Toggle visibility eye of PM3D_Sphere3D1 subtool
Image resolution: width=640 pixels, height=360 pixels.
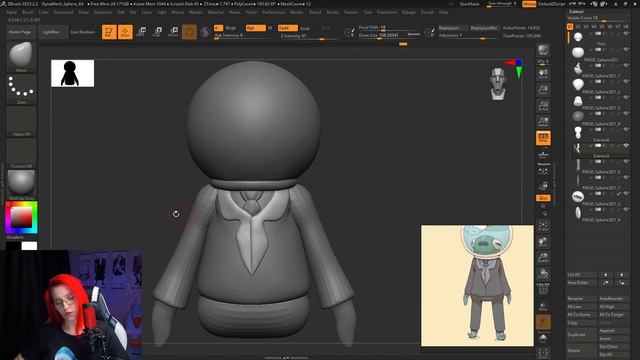(x=626, y=49)
